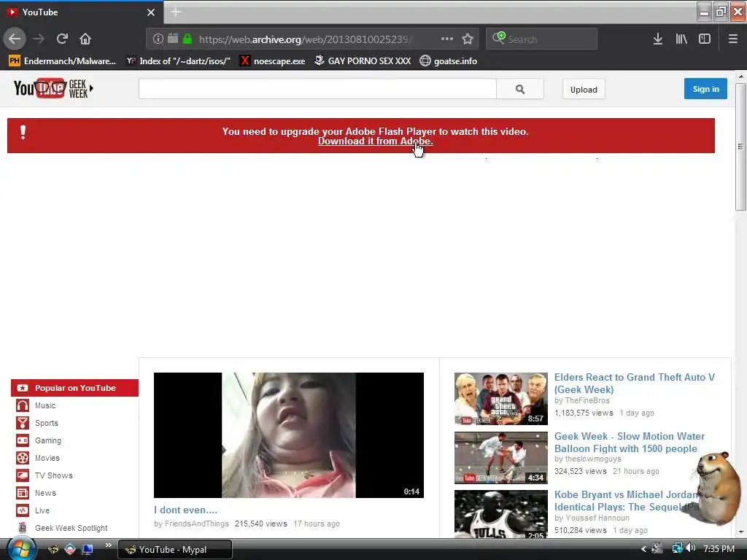Open Elders React to Grand Theft Auto V thumbnail

[x=500, y=399]
